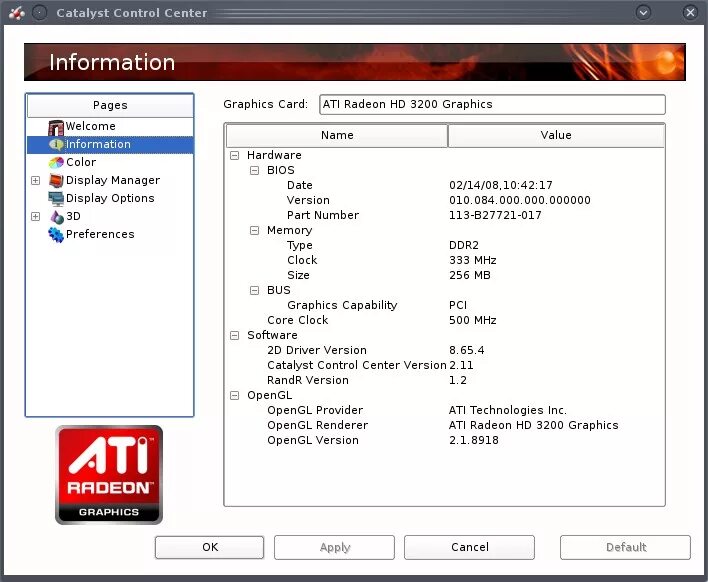Image resolution: width=708 pixels, height=582 pixels.
Task: Click the 3D shapes icon
Action: coord(57,217)
